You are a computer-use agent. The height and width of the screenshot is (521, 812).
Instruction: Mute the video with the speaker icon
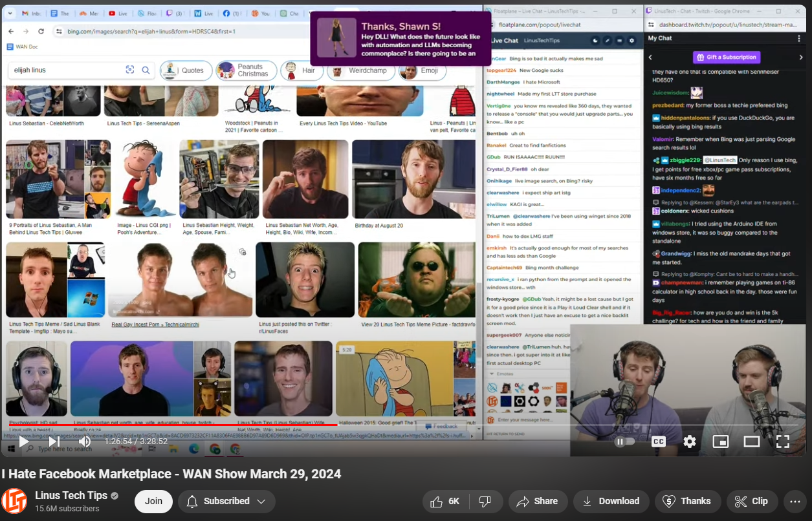point(85,441)
